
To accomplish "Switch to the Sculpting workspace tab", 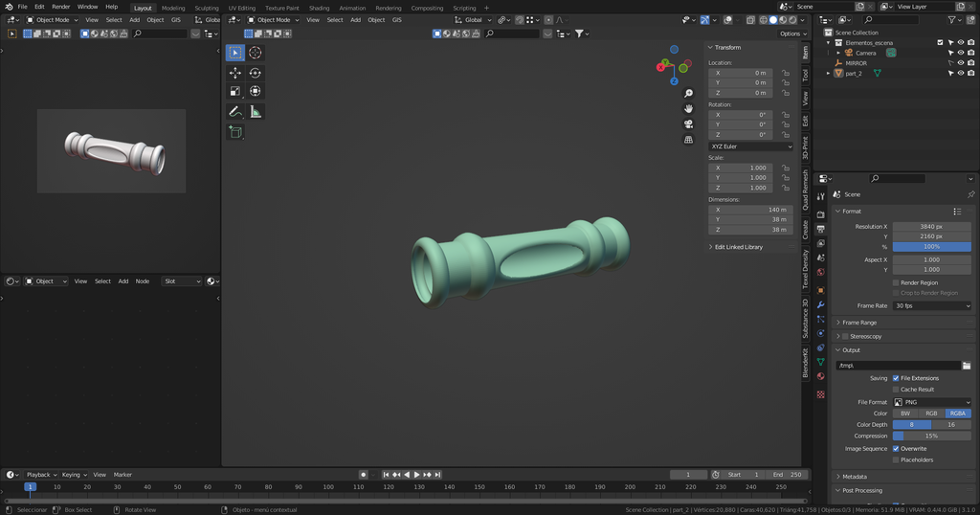I will tap(207, 8).
